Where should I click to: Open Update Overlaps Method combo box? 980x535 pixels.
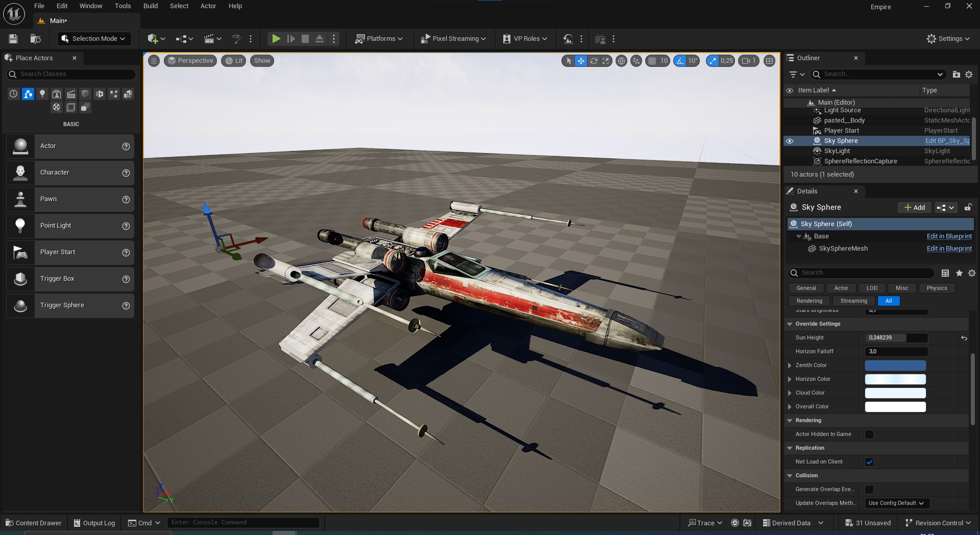(x=896, y=503)
